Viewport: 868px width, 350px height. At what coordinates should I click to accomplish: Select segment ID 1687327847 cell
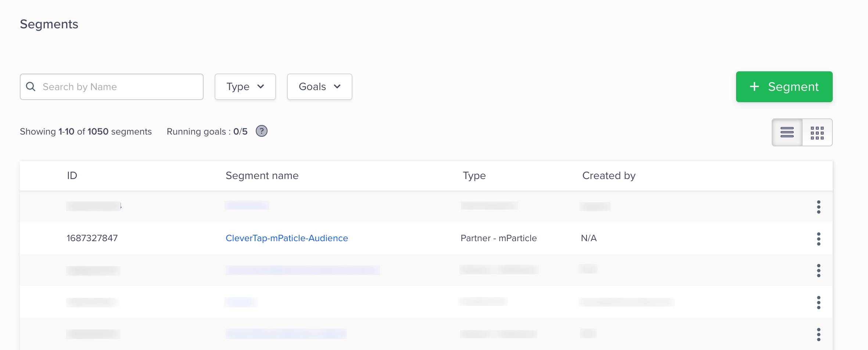[92, 238]
